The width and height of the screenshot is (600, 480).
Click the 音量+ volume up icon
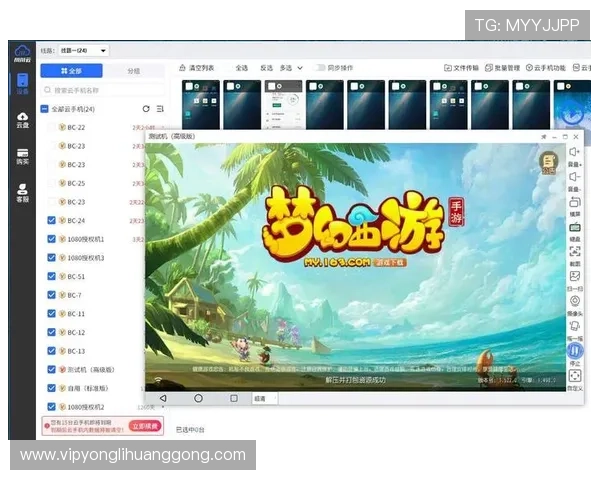[575, 152]
